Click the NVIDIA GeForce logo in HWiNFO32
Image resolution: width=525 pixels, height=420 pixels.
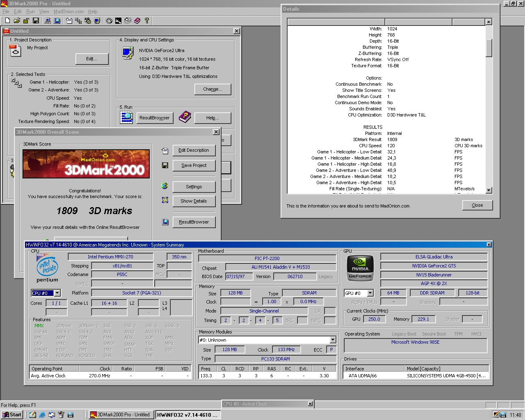[360, 268]
